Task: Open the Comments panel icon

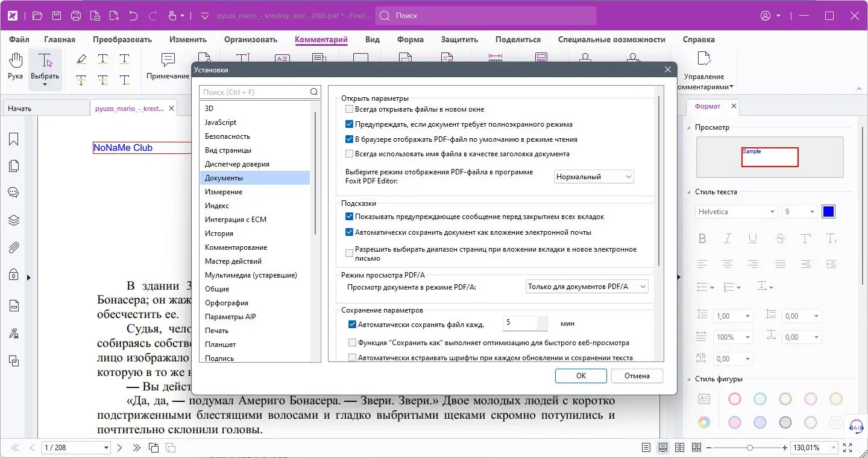Action: [13, 192]
